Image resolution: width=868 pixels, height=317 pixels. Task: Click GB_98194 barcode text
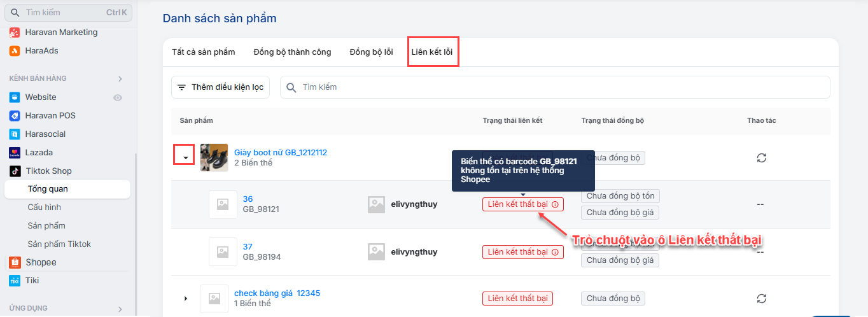coord(262,257)
